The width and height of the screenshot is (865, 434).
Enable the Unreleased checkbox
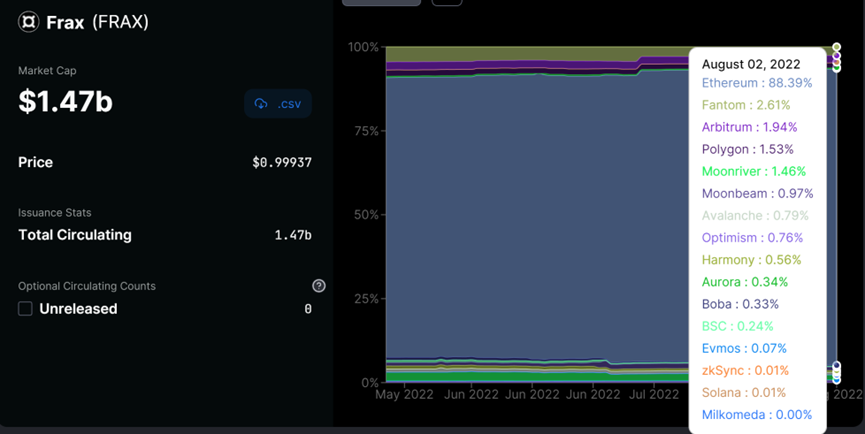(x=25, y=308)
